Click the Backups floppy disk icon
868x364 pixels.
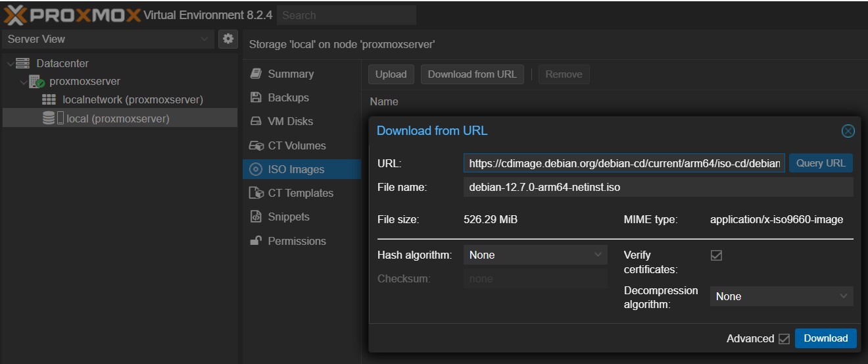(x=256, y=97)
